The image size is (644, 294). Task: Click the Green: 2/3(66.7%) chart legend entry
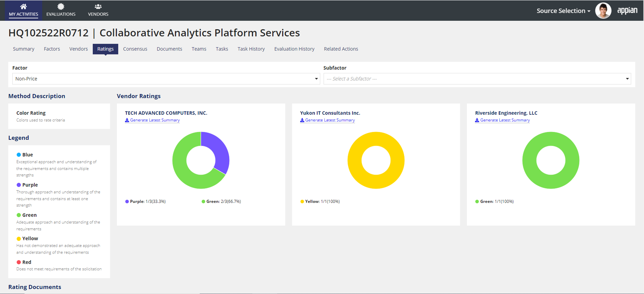click(x=221, y=201)
